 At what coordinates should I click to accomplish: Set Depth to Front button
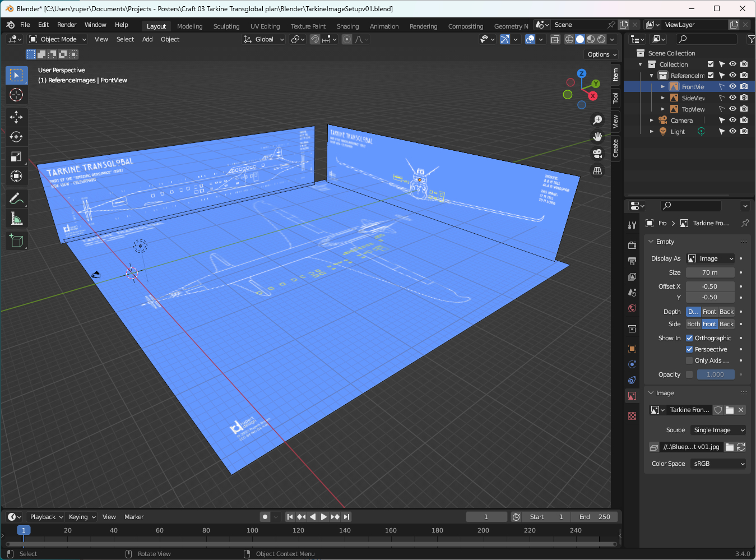tap(709, 312)
